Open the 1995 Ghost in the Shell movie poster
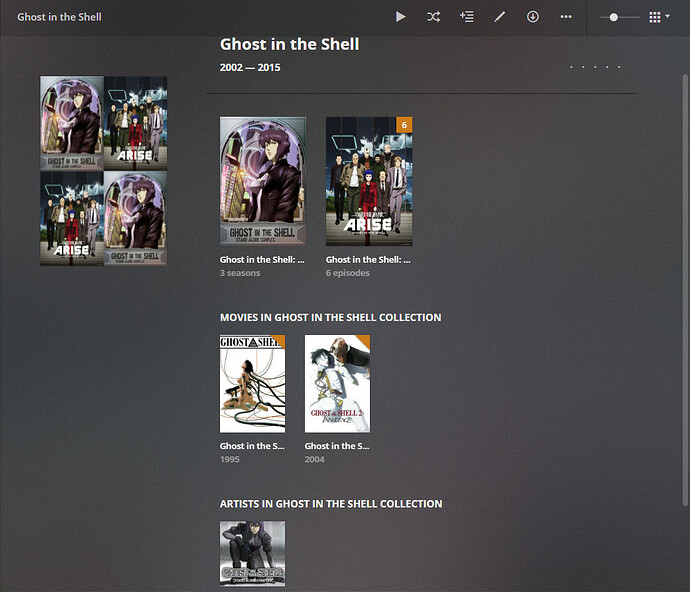 coord(253,384)
